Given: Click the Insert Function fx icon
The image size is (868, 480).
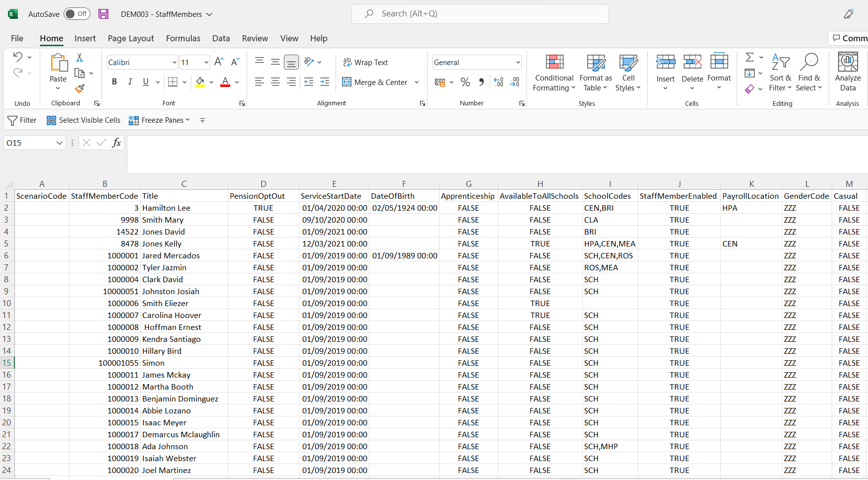Looking at the screenshot, I should point(116,143).
